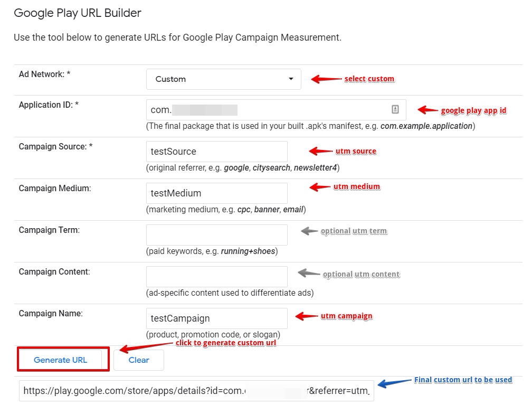This screenshot has height=404, width=532.
Task: Click "Final custom url to be used" annotation
Action: click(x=463, y=380)
